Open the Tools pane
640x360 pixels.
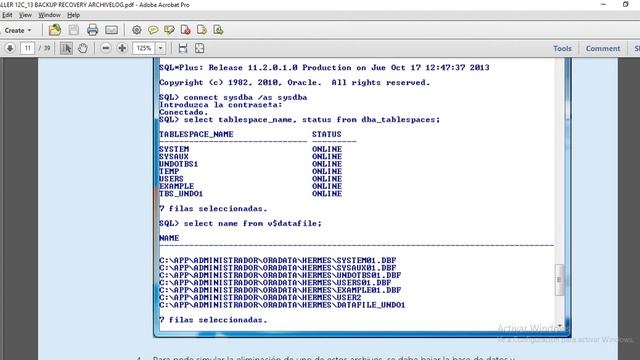coord(562,48)
